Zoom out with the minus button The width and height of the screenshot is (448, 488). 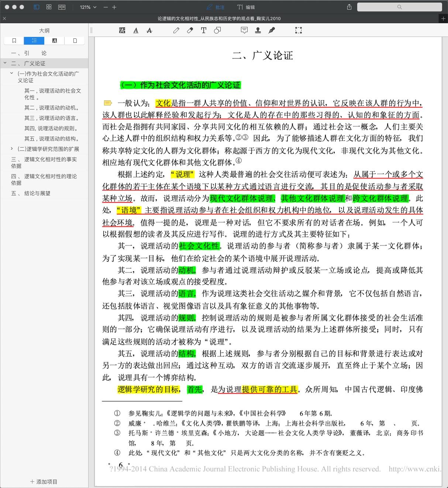106,7
